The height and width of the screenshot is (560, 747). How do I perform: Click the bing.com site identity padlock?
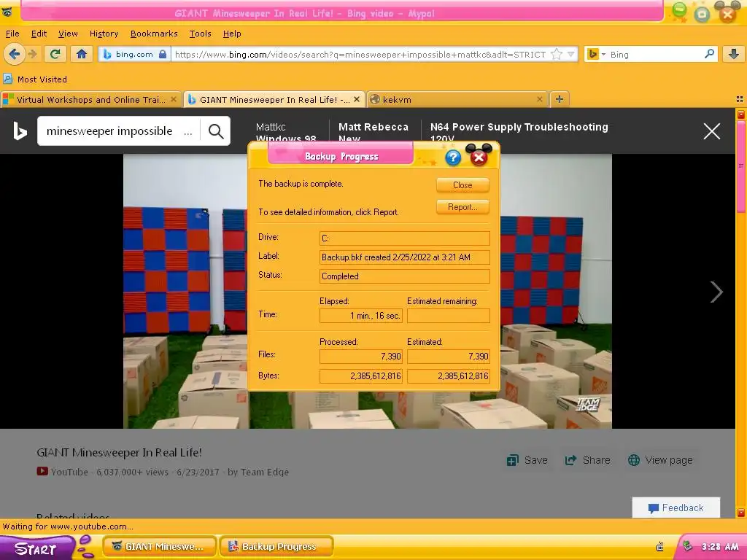tap(163, 54)
